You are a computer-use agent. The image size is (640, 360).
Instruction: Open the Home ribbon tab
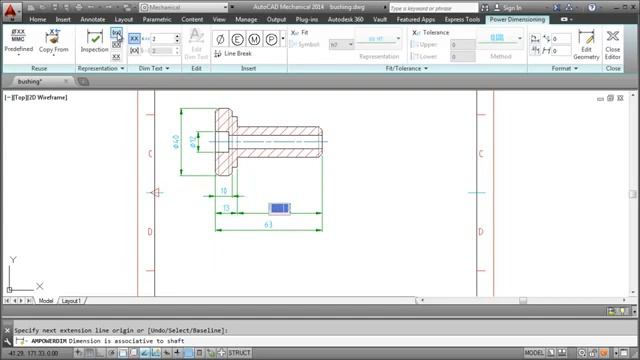click(x=38, y=20)
